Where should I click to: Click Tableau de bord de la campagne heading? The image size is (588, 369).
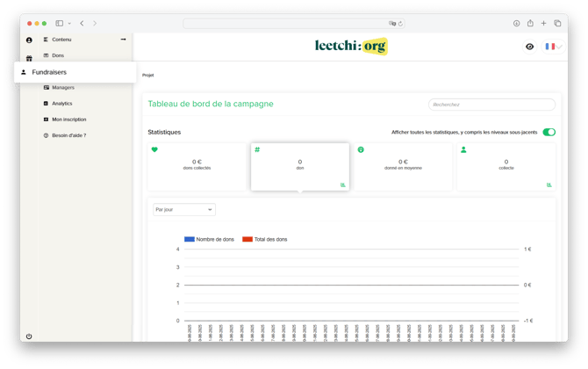211,104
